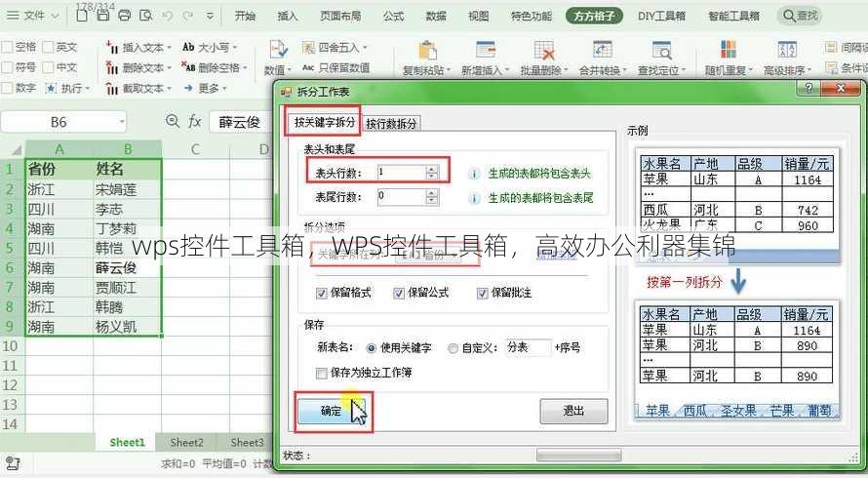Tick the 数字 checkbox
The height and width of the screenshot is (478, 868).
(7, 88)
